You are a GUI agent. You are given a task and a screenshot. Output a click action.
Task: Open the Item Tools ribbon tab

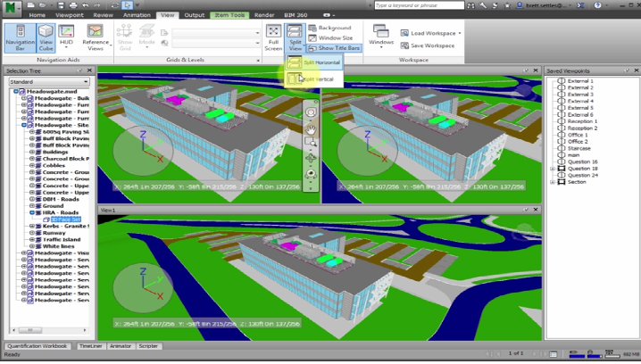coord(229,15)
